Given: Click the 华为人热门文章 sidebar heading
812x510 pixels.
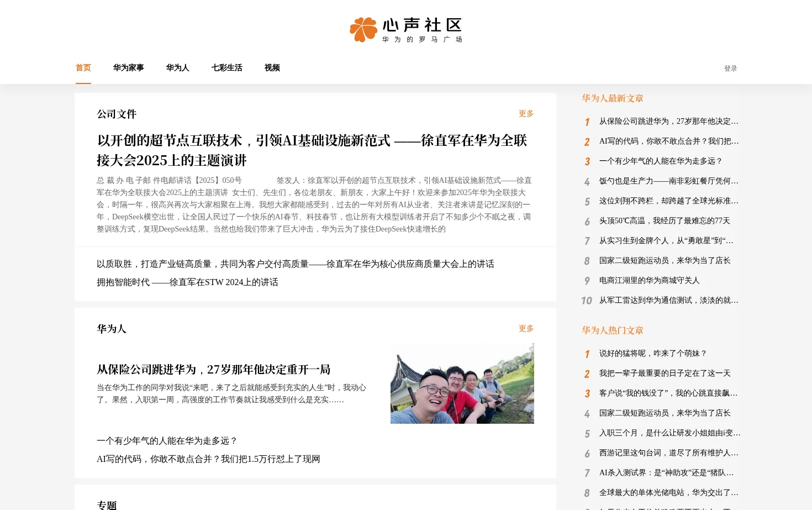Looking at the screenshot, I should tap(613, 330).
